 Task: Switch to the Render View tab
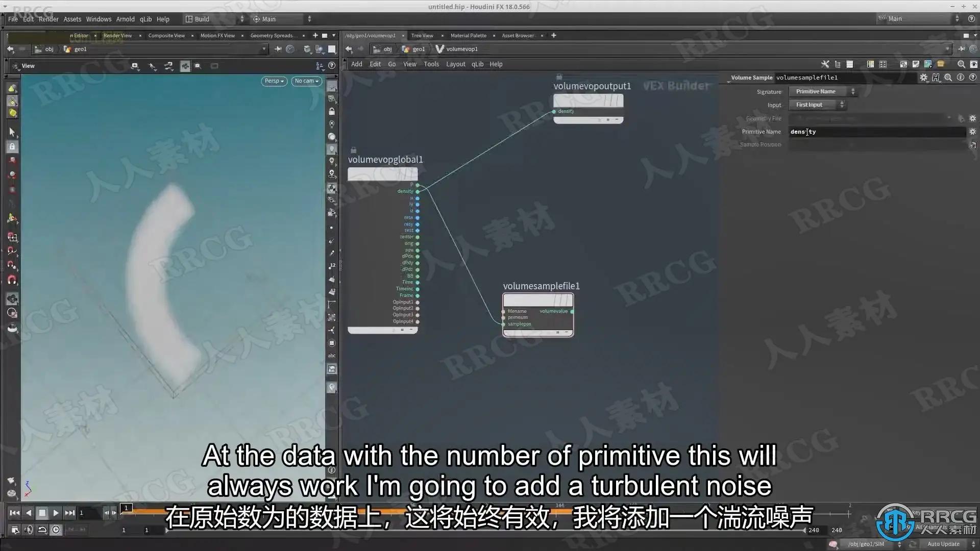[117, 36]
